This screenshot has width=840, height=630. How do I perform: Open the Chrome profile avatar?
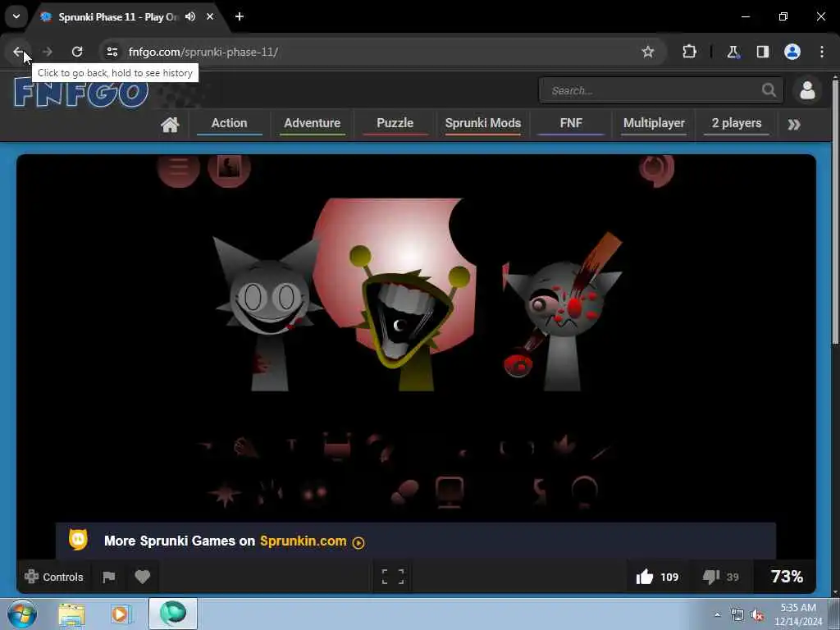(x=792, y=52)
